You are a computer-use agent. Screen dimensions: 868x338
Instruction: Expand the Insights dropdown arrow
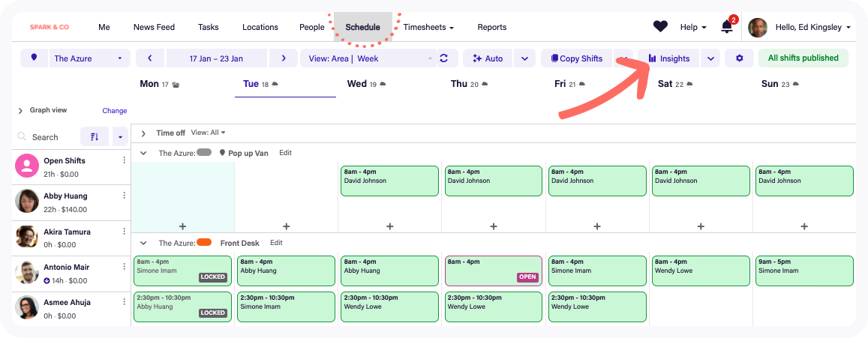tap(710, 58)
